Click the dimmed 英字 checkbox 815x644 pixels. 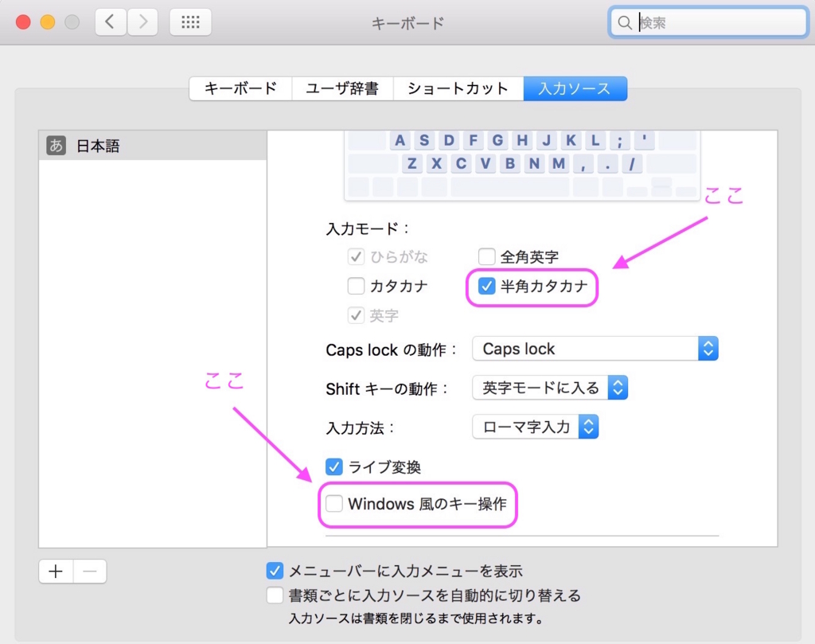coord(356,315)
